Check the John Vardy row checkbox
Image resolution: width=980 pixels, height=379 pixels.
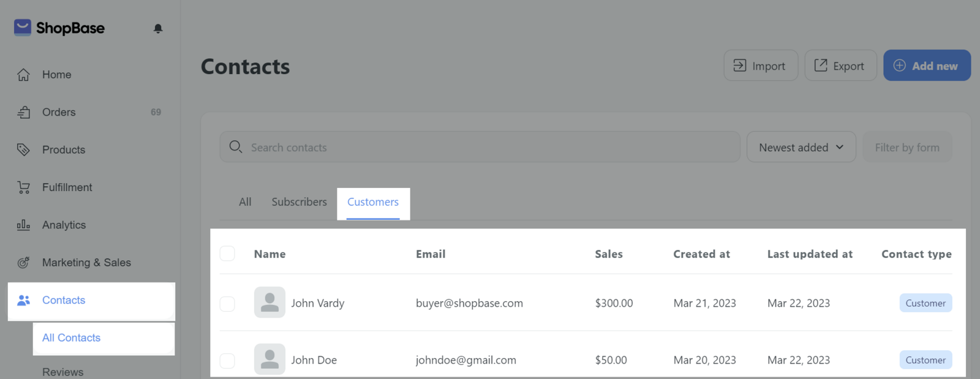pos(227,304)
